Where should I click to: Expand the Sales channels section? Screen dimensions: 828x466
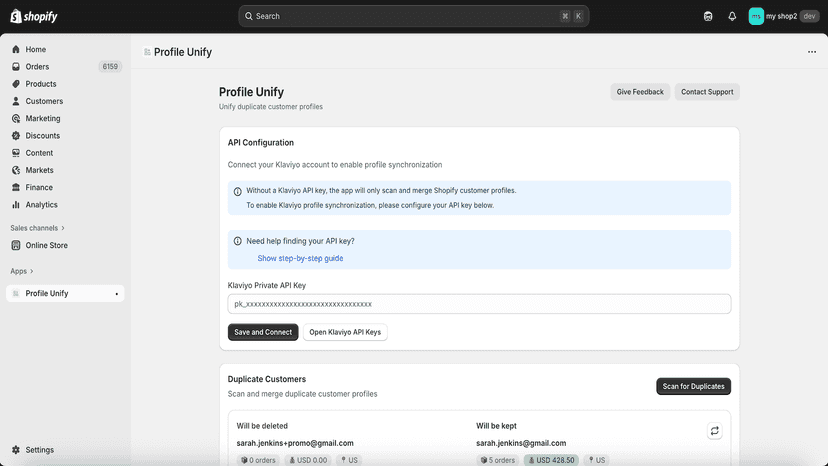(x=37, y=228)
